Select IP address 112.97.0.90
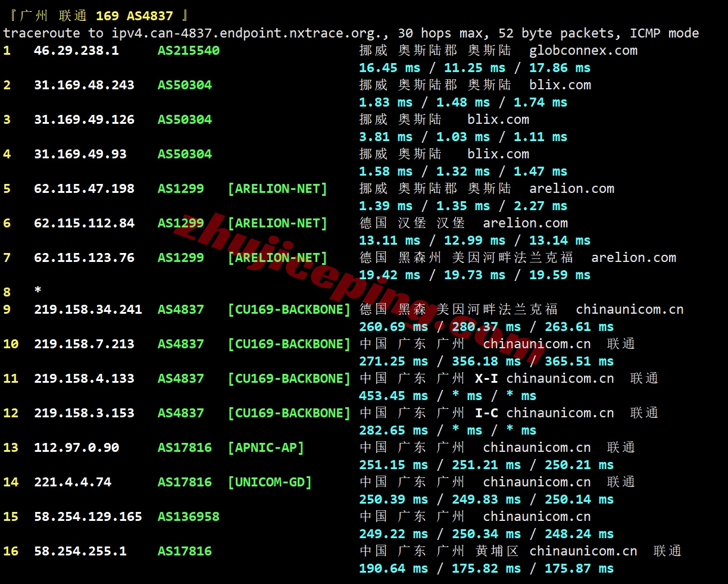The width and height of the screenshot is (728, 584). pos(76,448)
